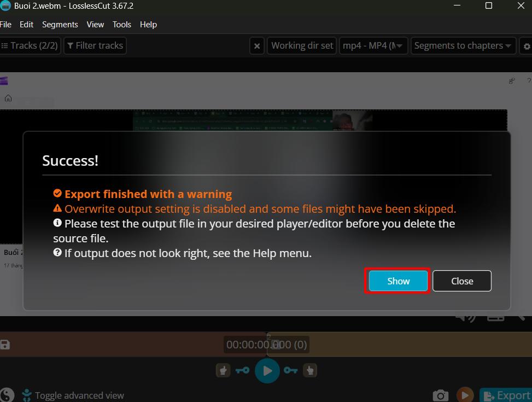This screenshot has width=532, height=402.
Task: Click the Filter tracks button
Action: [95, 45]
